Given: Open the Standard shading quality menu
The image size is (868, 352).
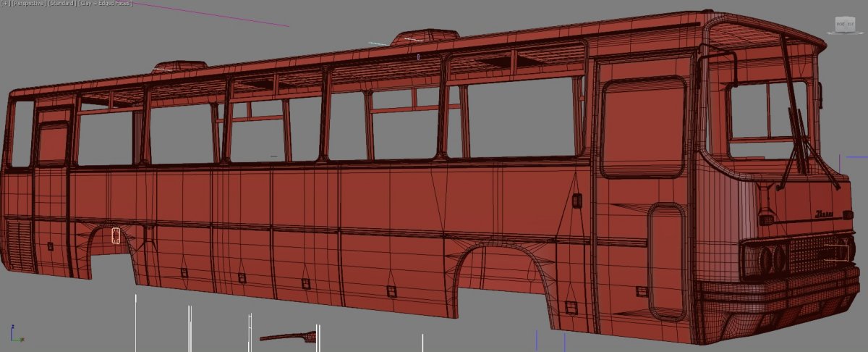Looking at the screenshot, I should tap(62, 4).
